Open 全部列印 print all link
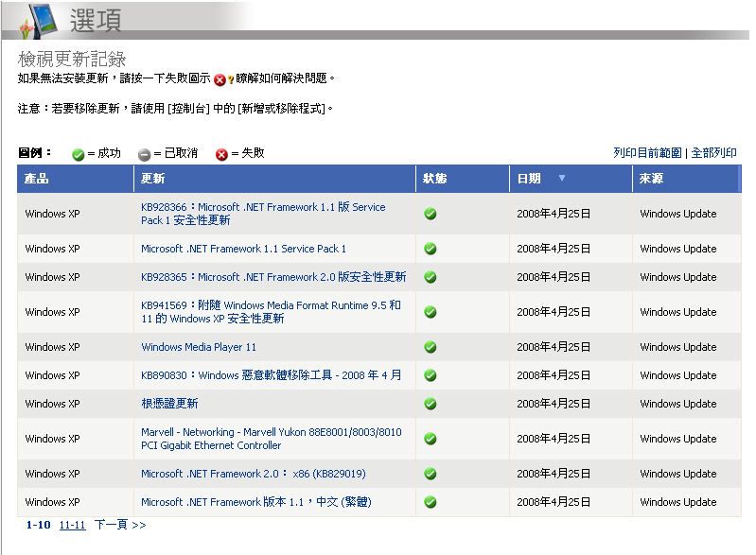The image size is (756, 555). pyautogui.click(x=713, y=153)
